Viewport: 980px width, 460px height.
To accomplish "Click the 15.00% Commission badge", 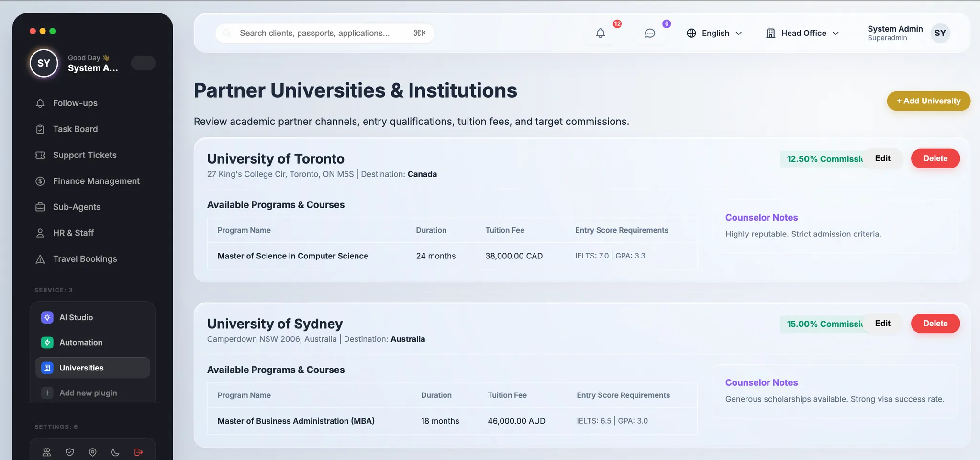I will 822,324.
